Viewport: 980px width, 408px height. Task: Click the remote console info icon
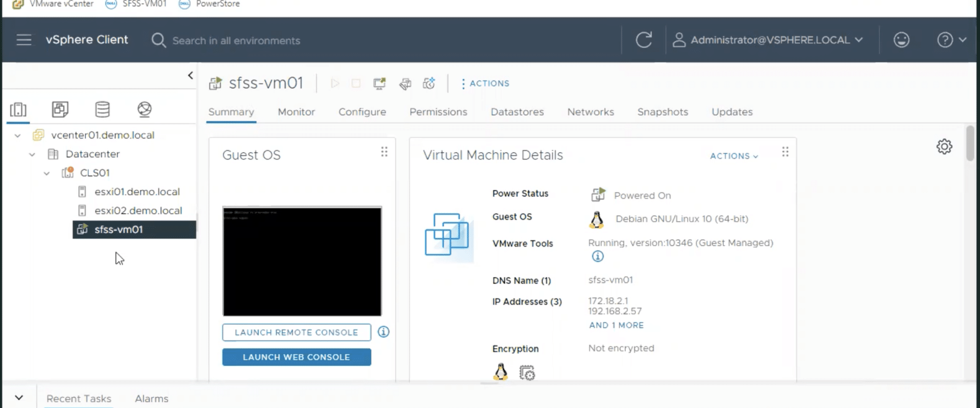tap(383, 332)
